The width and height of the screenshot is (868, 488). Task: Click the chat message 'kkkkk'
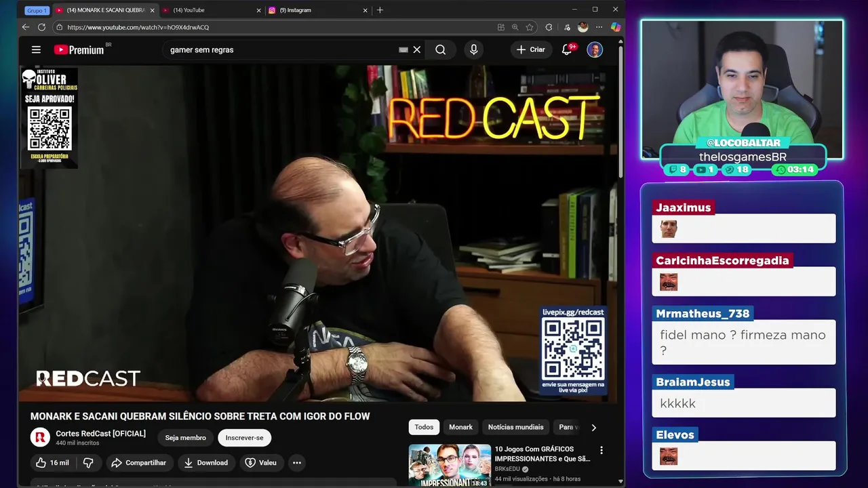coord(677,403)
